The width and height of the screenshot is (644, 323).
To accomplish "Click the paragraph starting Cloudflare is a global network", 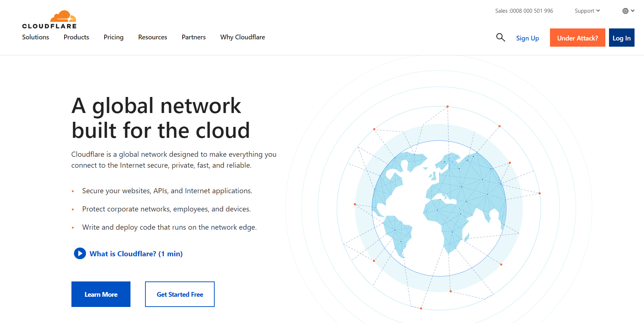I will pos(174,160).
